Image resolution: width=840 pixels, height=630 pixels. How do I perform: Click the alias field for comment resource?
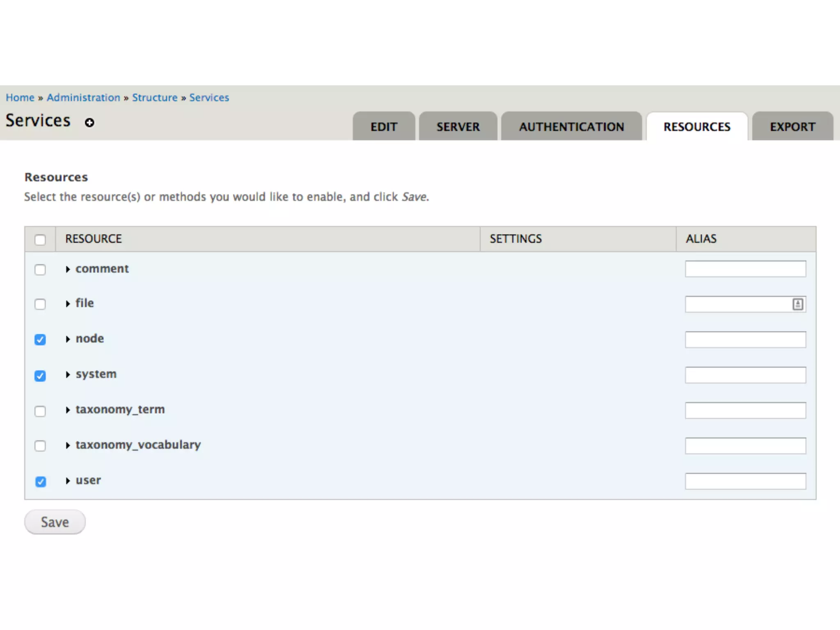[x=745, y=269]
